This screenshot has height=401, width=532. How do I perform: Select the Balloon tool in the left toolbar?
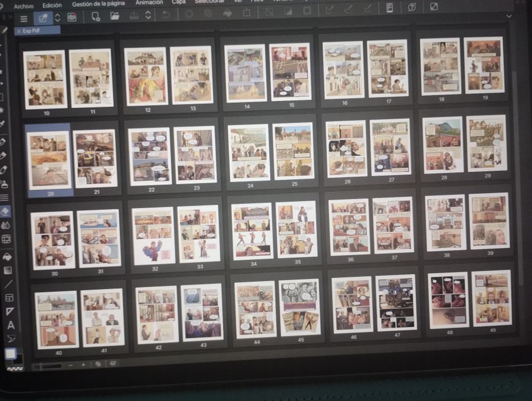(x=11, y=339)
